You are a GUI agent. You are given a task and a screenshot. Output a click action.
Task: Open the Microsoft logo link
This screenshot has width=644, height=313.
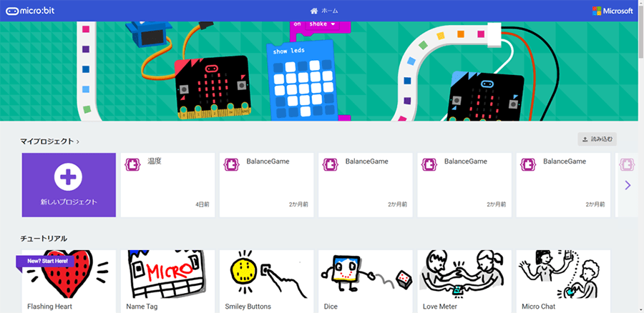pos(613,11)
